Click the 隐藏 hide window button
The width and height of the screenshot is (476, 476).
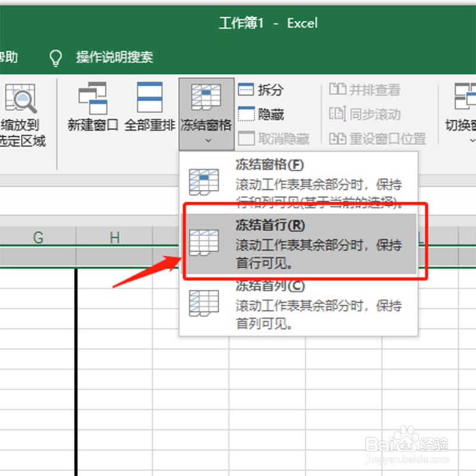261,114
